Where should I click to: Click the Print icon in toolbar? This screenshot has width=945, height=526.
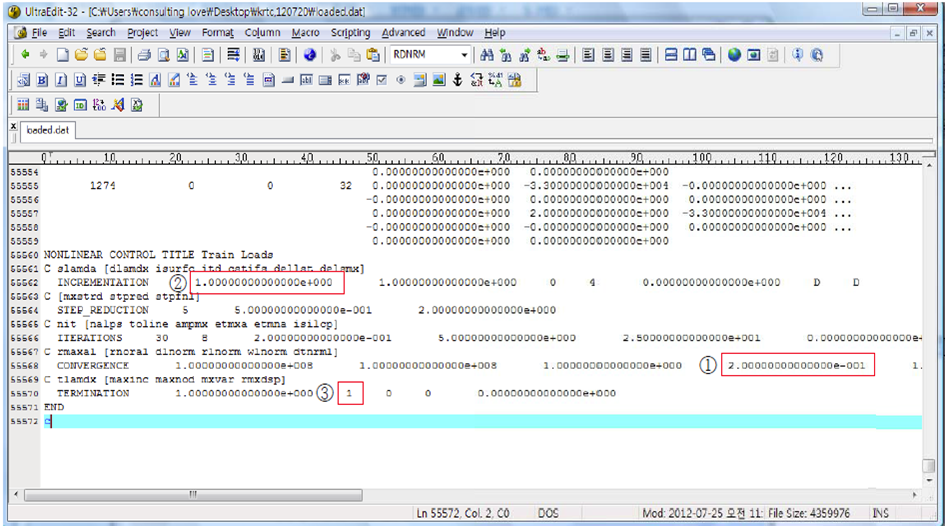144,55
